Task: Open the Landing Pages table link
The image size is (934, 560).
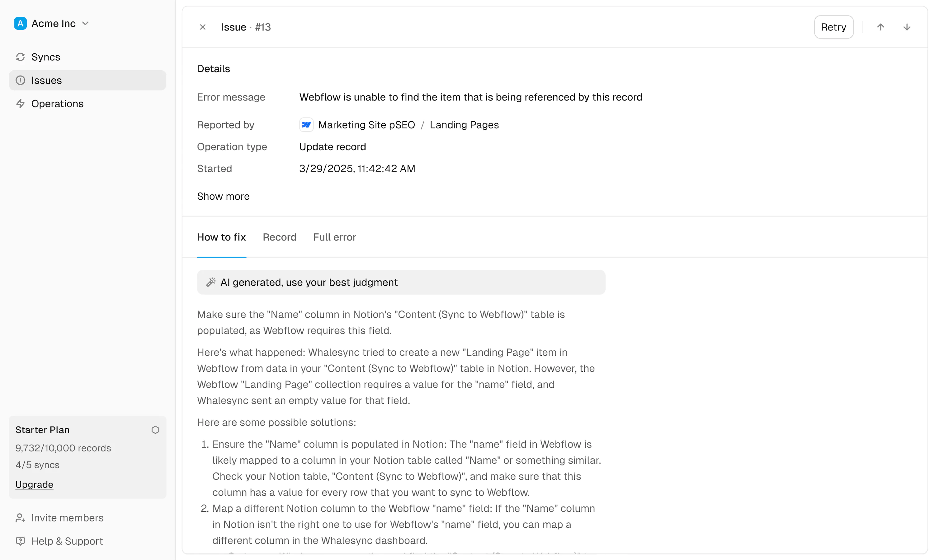Action: pyautogui.click(x=465, y=125)
